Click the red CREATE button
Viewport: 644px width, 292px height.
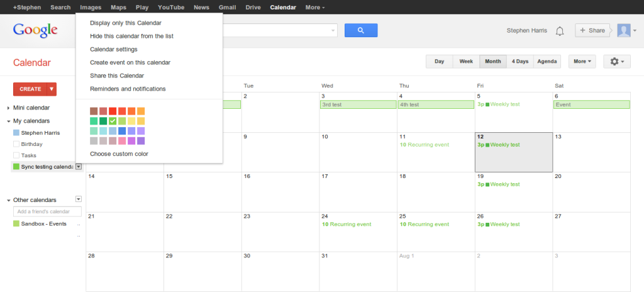coord(30,89)
